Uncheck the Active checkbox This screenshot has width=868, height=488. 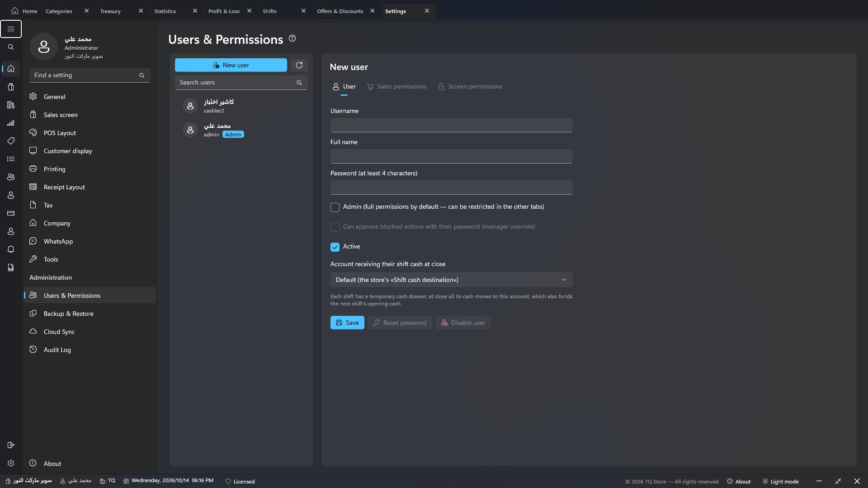pos(335,247)
